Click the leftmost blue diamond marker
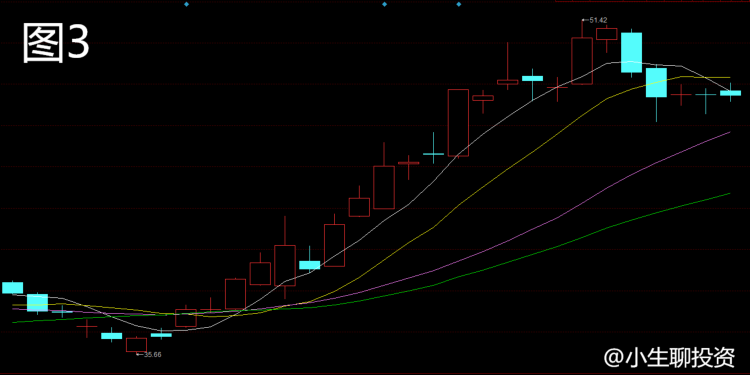The width and height of the screenshot is (750, 375). [x=187, y=4]
